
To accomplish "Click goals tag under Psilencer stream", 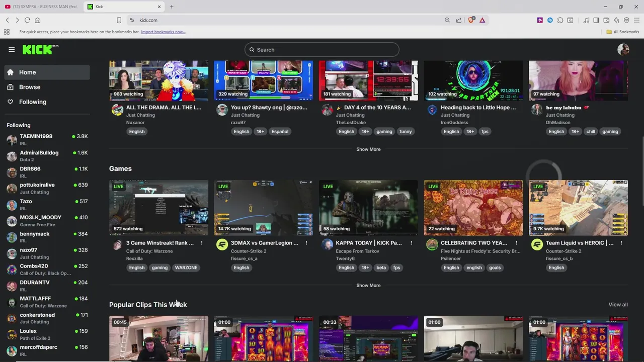I will point(495,267).
